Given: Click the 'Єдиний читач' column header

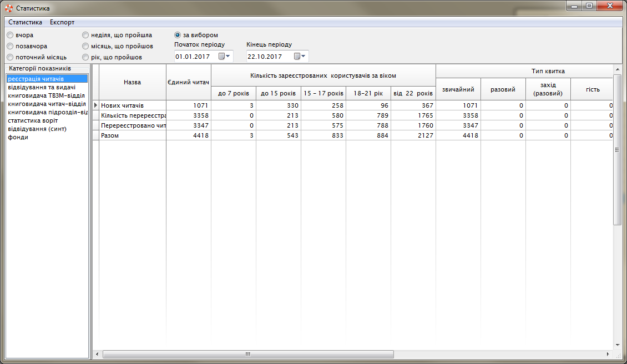Looking at the screenshot, I should pyautogui.click(x=188, y=82).
